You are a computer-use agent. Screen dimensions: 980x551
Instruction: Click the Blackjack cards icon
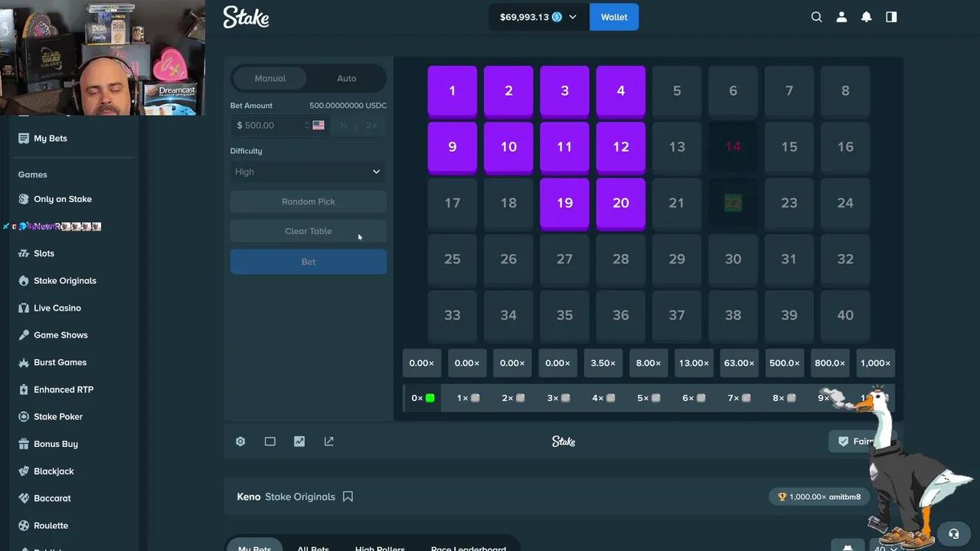pos(24,471)
